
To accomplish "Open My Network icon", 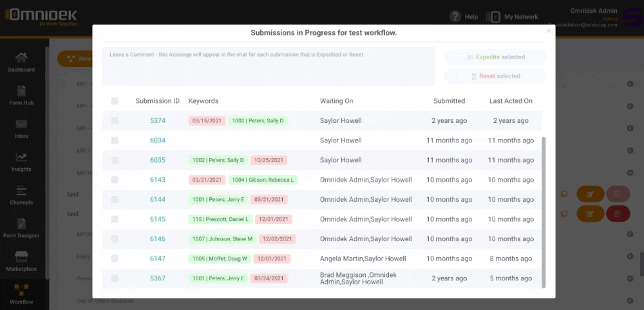I will 493,17.
